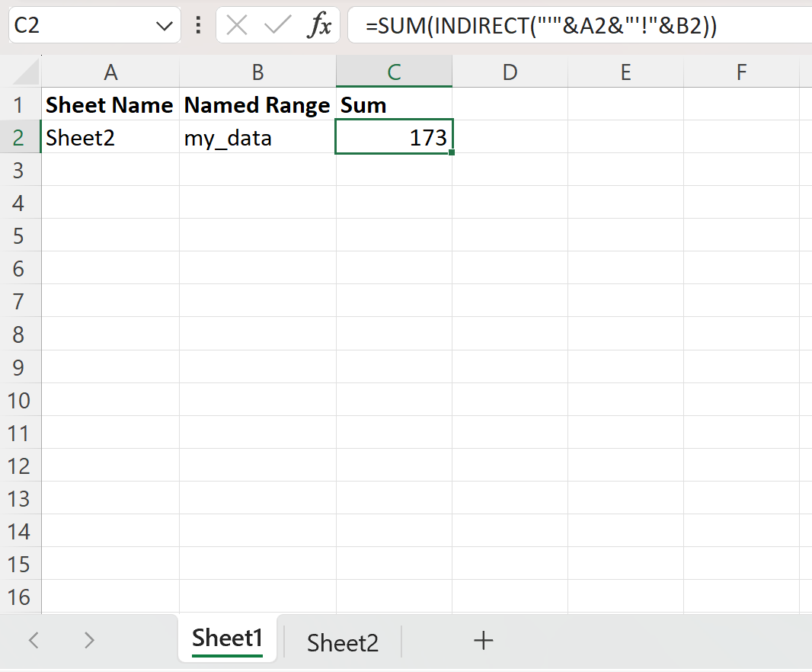
Task: Click the next sheet navigation arrow
Action: pos(88,641)
